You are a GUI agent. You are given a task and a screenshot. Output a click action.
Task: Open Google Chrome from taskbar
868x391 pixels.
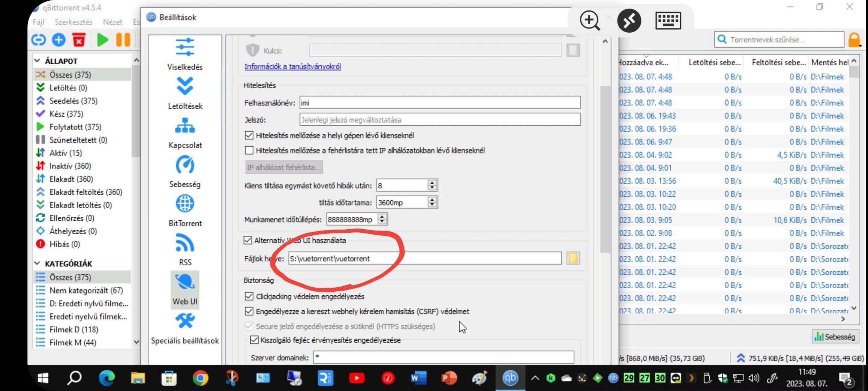(200, 378)
